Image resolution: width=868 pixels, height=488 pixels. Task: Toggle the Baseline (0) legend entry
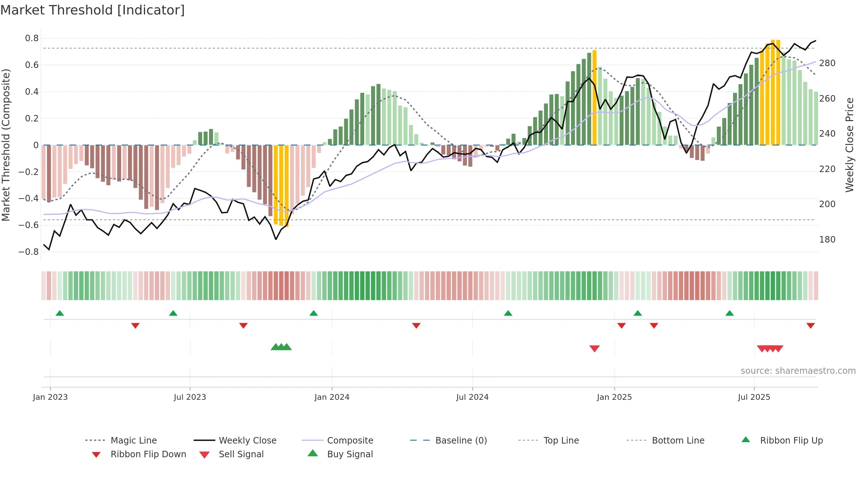(448, 440)
